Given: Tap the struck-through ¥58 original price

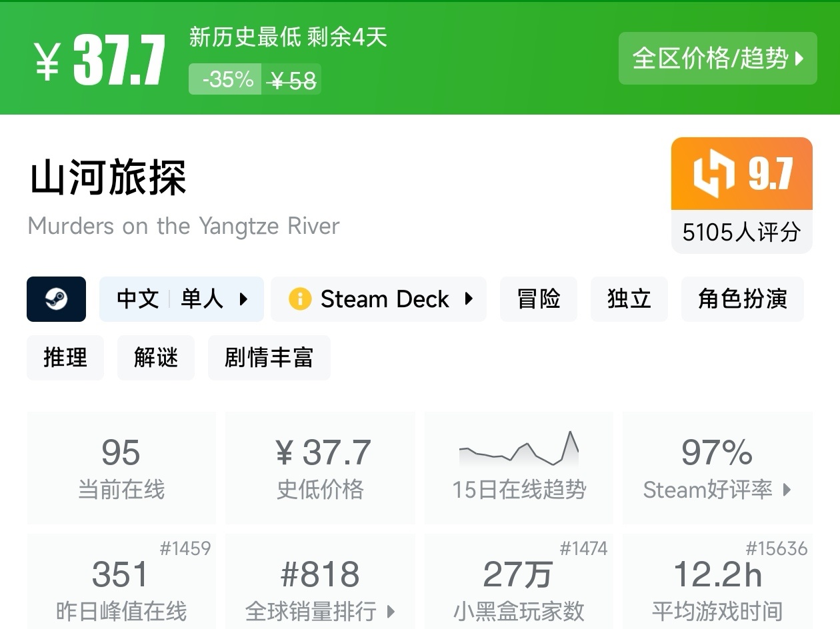Looking at the screenshot, I should [x=292, y=81].
